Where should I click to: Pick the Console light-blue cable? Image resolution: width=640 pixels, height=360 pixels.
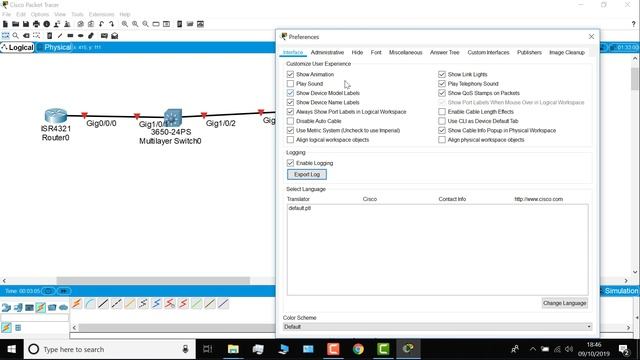(x=90, y=303)
